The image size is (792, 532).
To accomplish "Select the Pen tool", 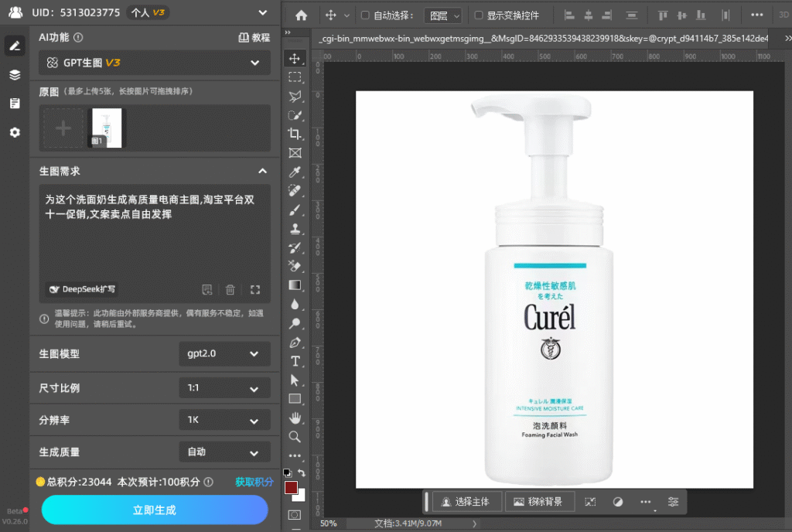I will coord(295,343).
